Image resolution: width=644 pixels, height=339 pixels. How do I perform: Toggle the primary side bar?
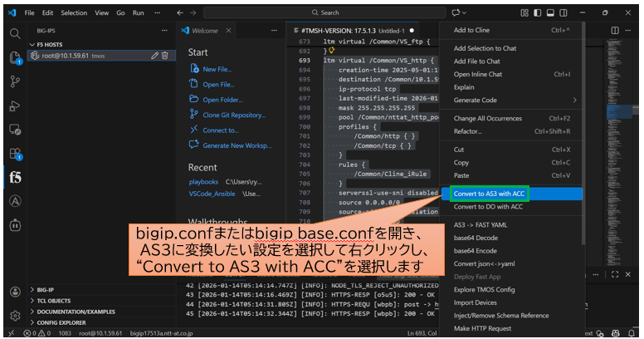tap(537, 12)
